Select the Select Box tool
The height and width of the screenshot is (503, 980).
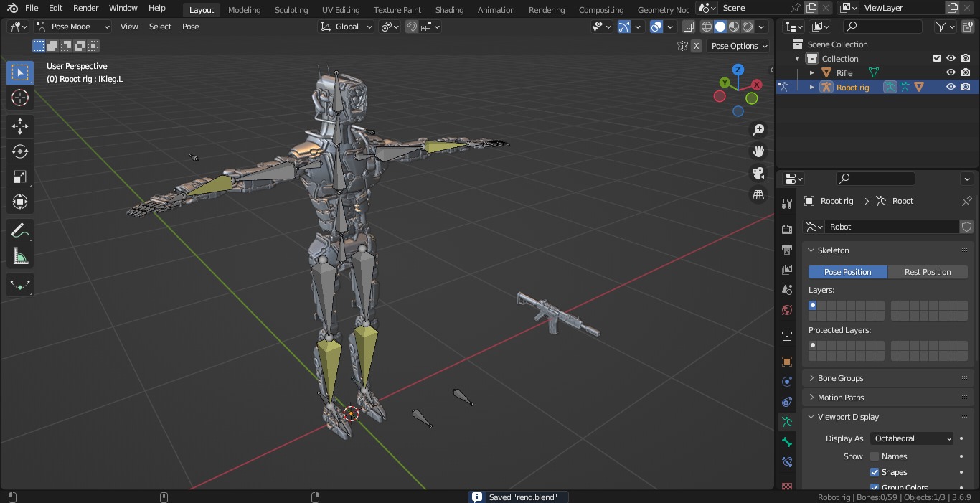coord(20,72)
